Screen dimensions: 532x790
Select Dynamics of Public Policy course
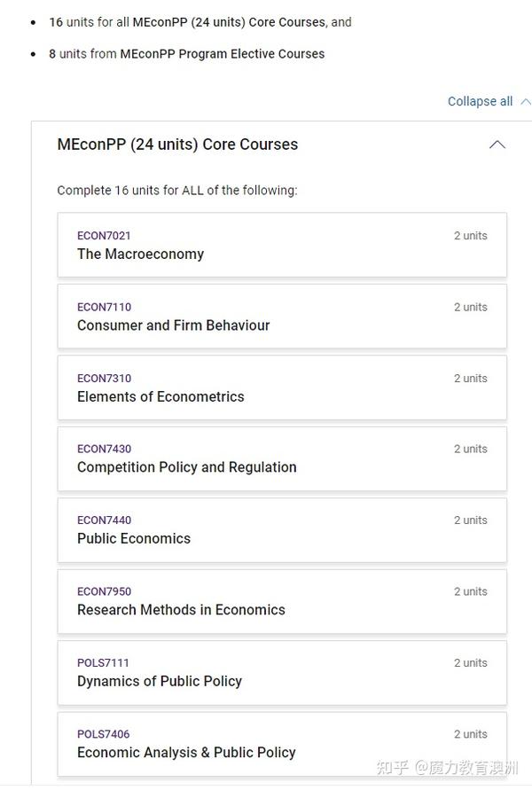click(160, 682)
